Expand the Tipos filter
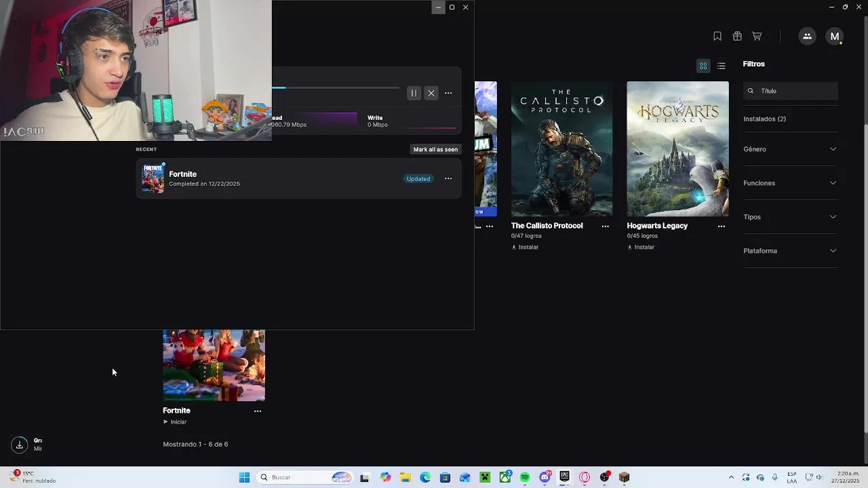The image size is (868, 488). (x=790, y=217)
